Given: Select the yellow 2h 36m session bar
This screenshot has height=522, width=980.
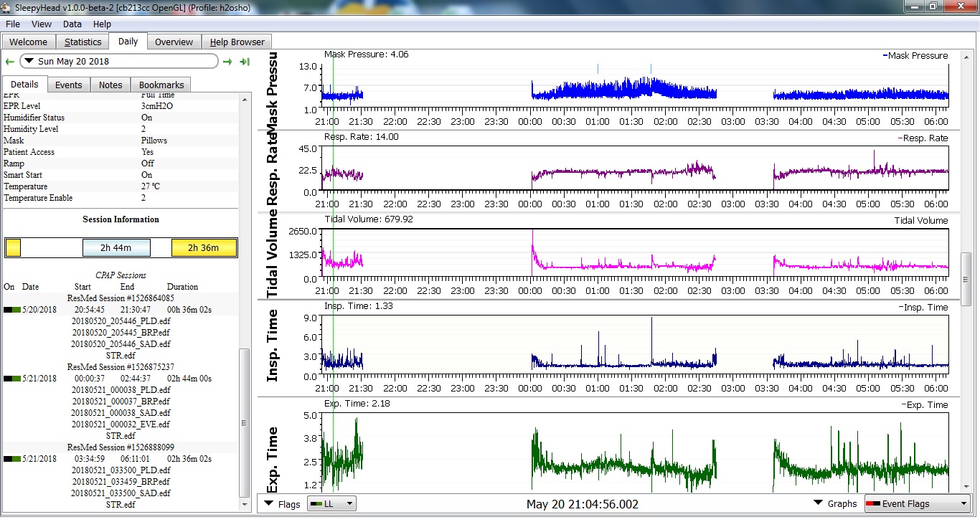Looking at the screenshot, I should click(204, 248).
